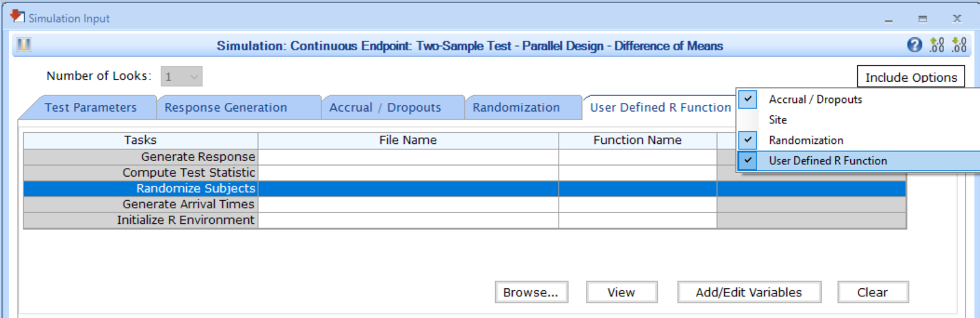The height and width of the screenshot is (318, 980).
Task: Minimize the Simulation Input window
Action: pos(889,19)
